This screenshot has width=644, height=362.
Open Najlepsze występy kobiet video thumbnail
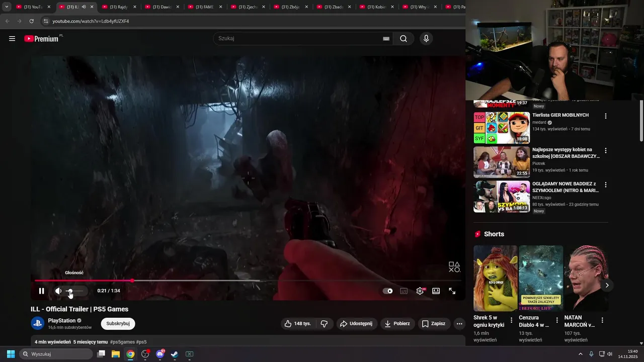pos(502,162)
